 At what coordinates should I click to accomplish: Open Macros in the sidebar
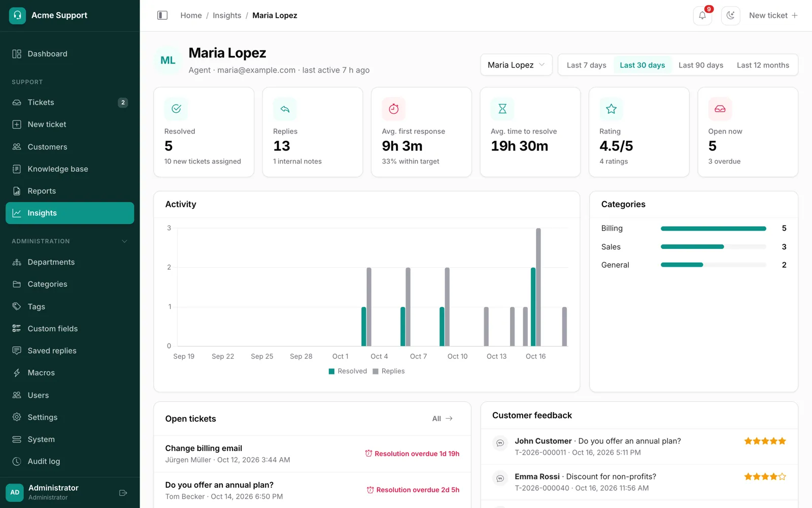[70, 373]
